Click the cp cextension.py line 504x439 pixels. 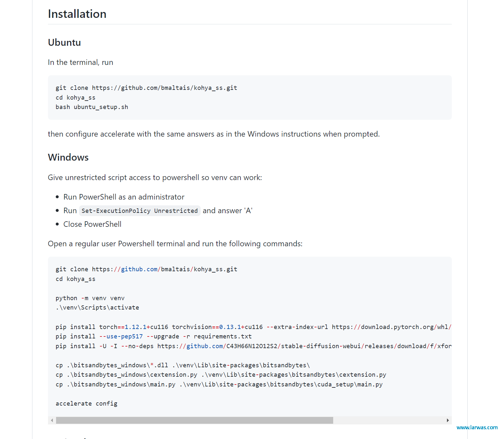pos(221,375)
